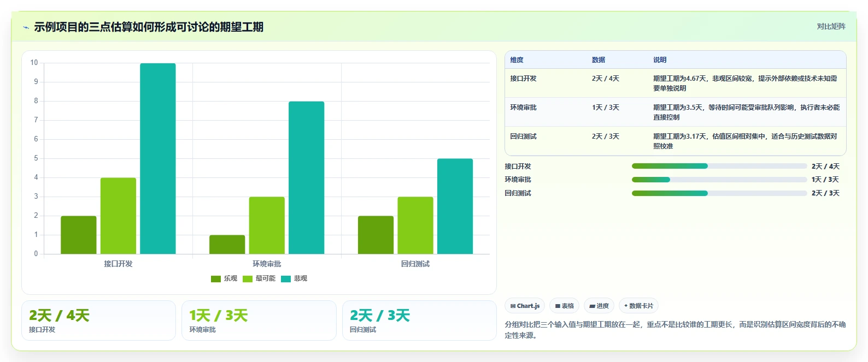
Task: Open the 2天 / 3天 回归测试 data card
Action: click(419, 321)
